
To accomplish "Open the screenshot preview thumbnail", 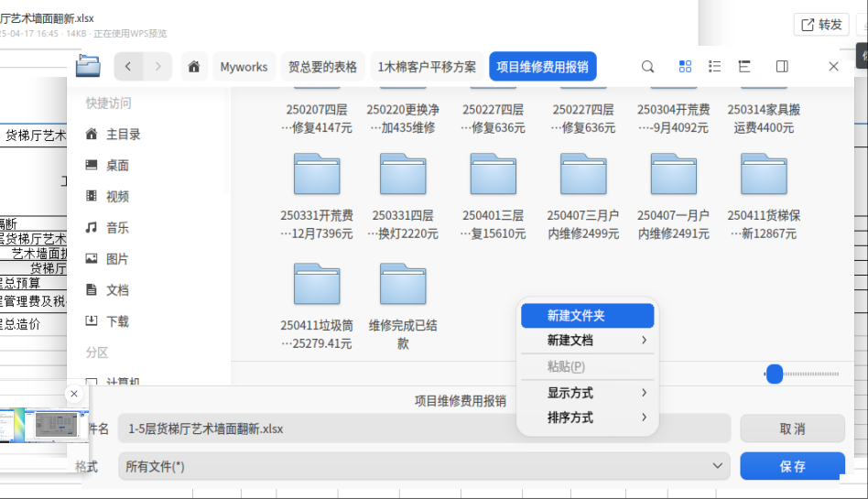I will (44, 426).
